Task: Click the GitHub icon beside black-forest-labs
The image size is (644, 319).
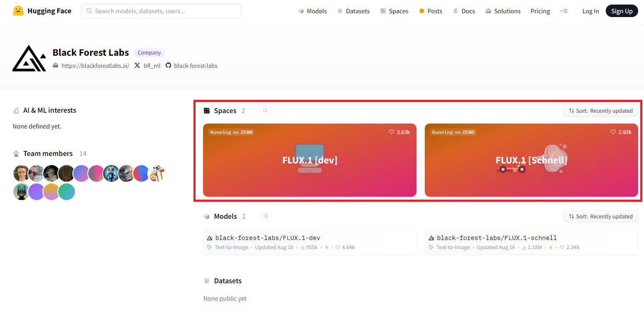Action: tap(168, 65)
